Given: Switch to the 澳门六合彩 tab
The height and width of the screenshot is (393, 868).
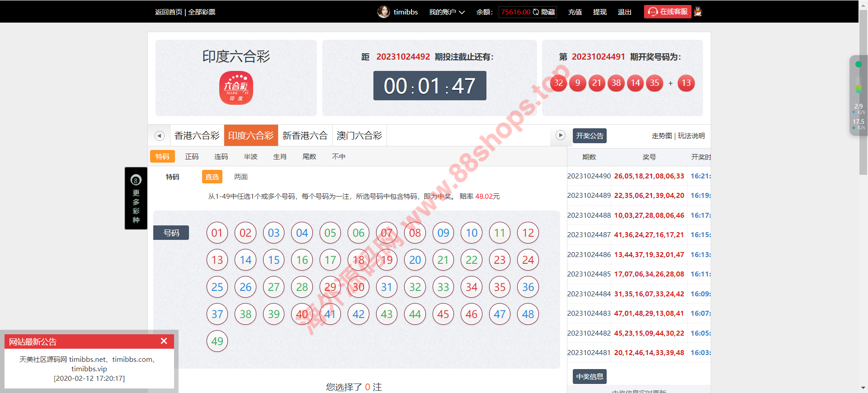Looking at the screenshot, I should [359, 136].
